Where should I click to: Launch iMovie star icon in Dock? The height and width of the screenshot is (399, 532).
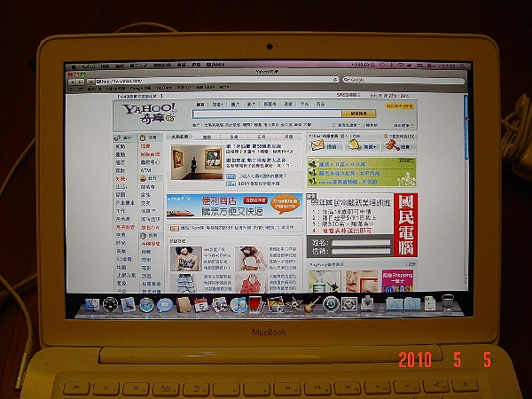(293, 304)
